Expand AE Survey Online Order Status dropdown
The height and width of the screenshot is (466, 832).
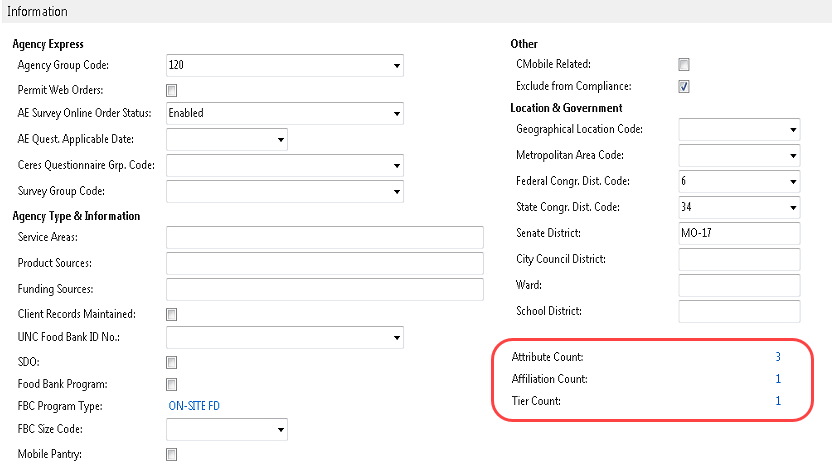tap(396, 114)
